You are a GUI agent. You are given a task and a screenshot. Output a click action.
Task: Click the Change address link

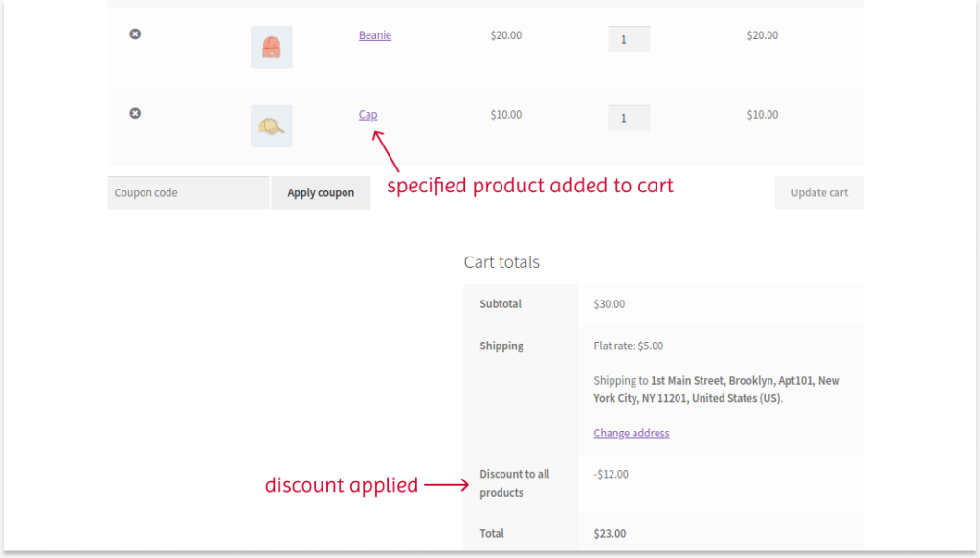pos(631,433)
